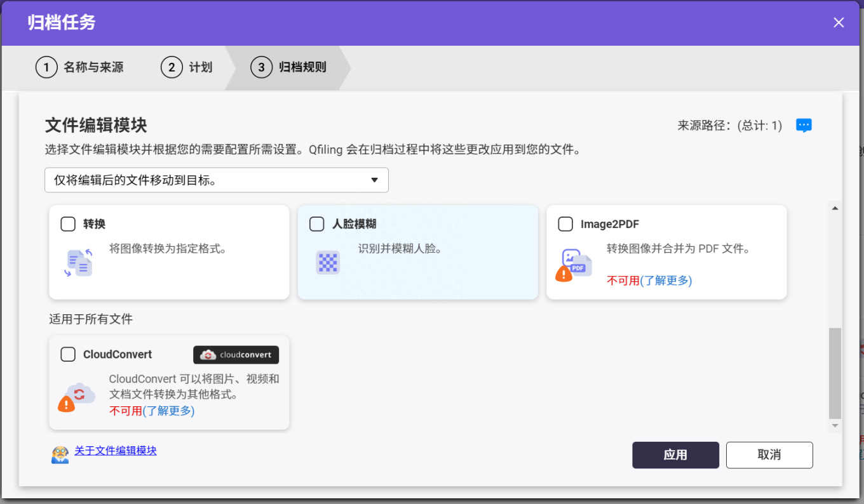
Task: Check the Image2PDF checkbox
Action: click(565, 224)
